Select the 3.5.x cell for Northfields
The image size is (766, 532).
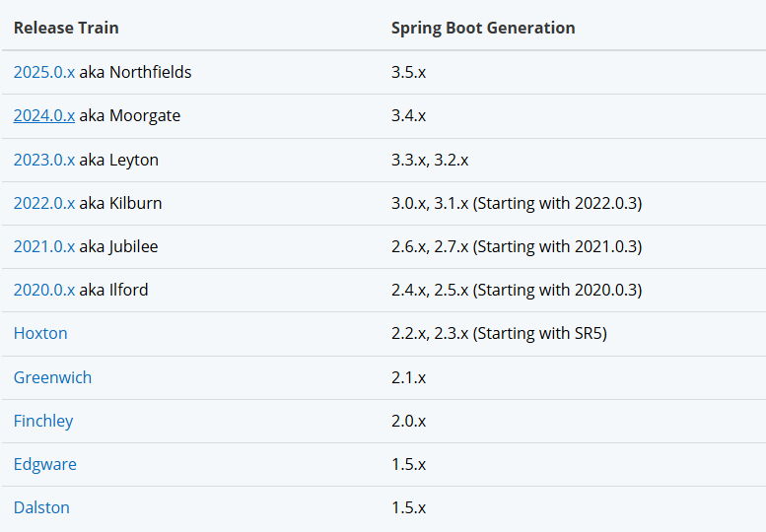click(x=408, y=72)
